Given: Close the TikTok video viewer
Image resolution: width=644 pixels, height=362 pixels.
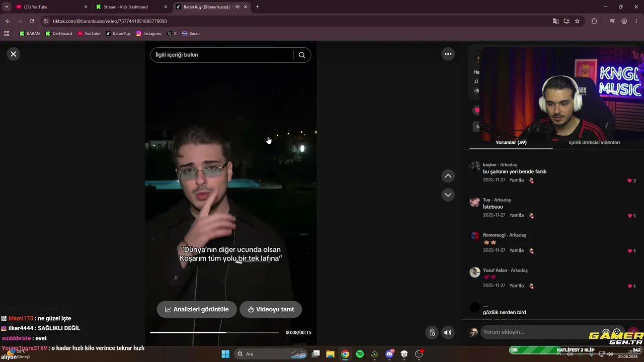Looking at the screenshot, I should (14, 54).
